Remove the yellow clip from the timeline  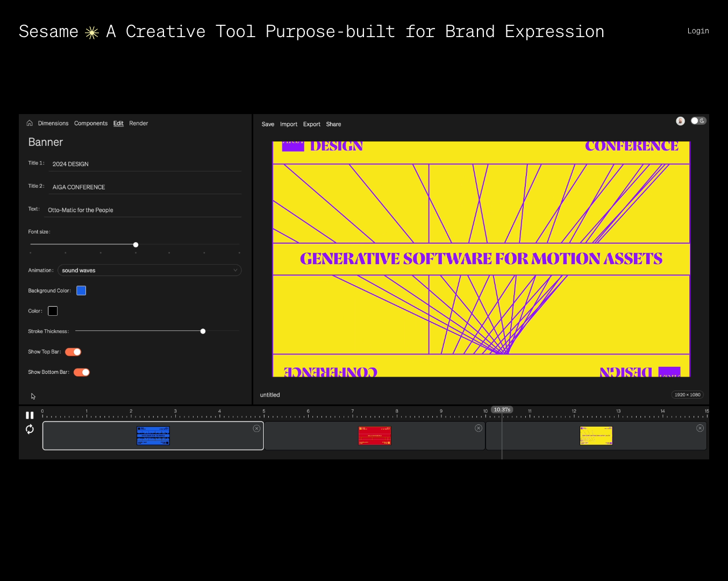(x=700, y=428)
